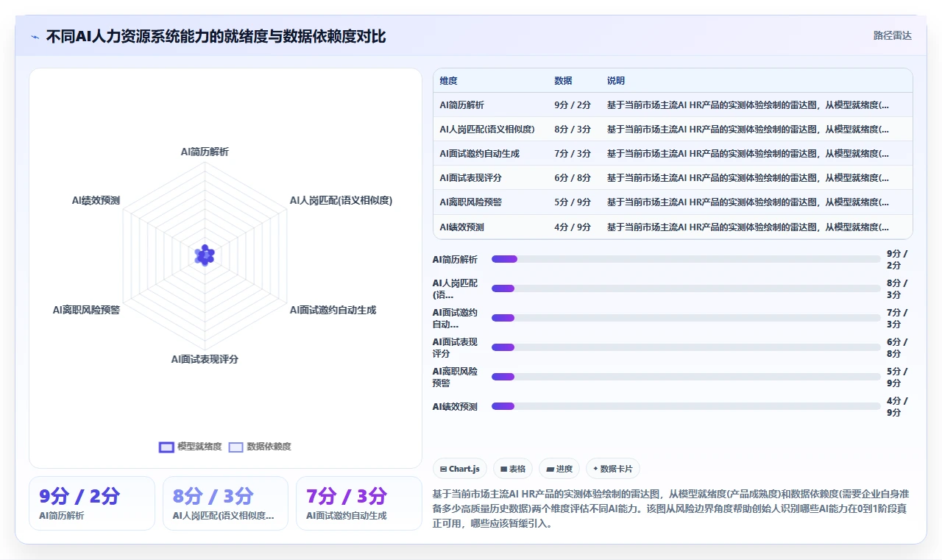
Task: Click the 说明 column header
Action: tap(616, 81)
